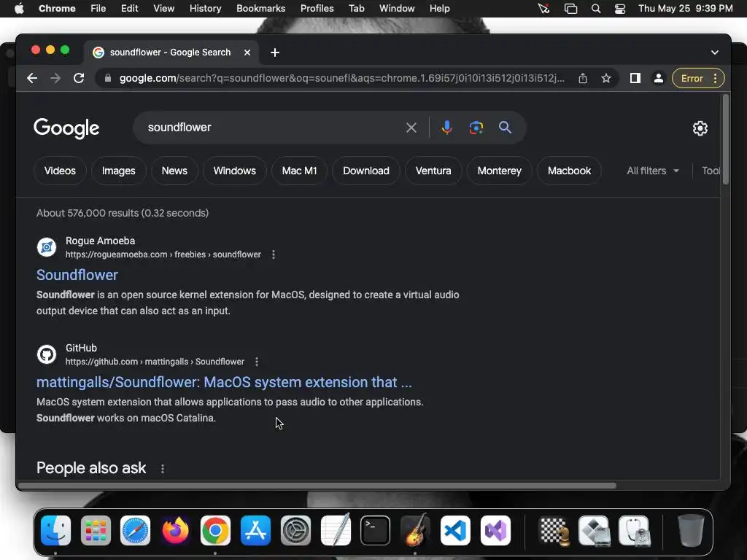Open People also ask options menu
The image size is (747, 560).
pos(163,469)
